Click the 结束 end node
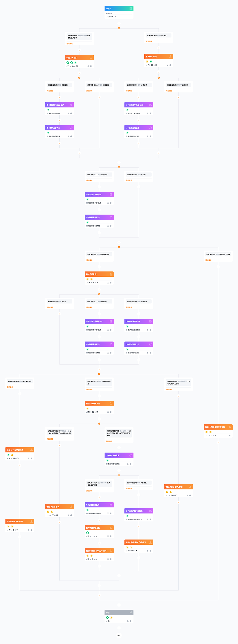This screenshot has width=238, height=644. click(x=119, y=635)
